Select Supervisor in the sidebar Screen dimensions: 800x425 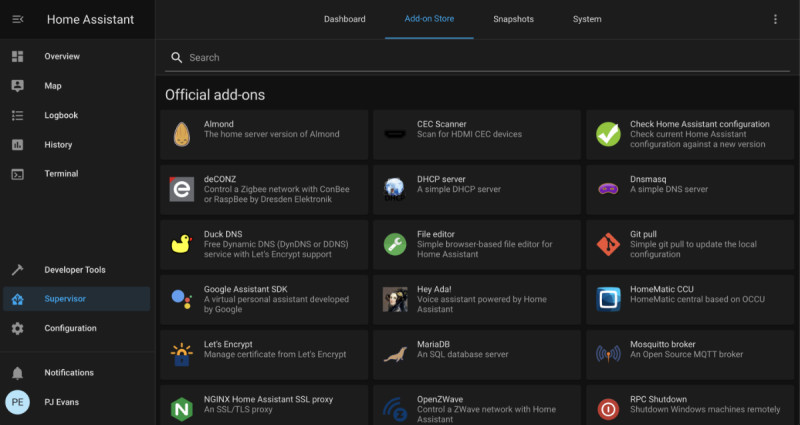[x=77, y=299]
